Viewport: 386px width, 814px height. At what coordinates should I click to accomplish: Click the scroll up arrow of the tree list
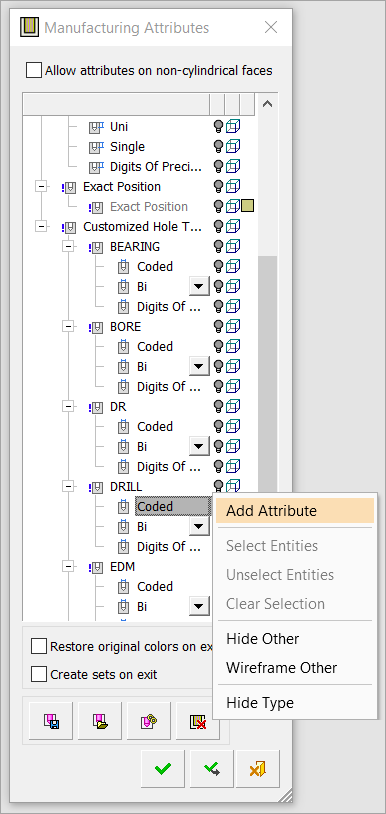[x=267, y=104]
